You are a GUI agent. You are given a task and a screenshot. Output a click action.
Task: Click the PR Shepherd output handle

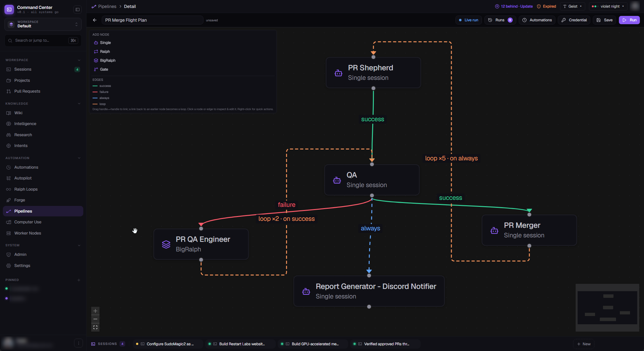pyautogui.click(x=373, y=88)
